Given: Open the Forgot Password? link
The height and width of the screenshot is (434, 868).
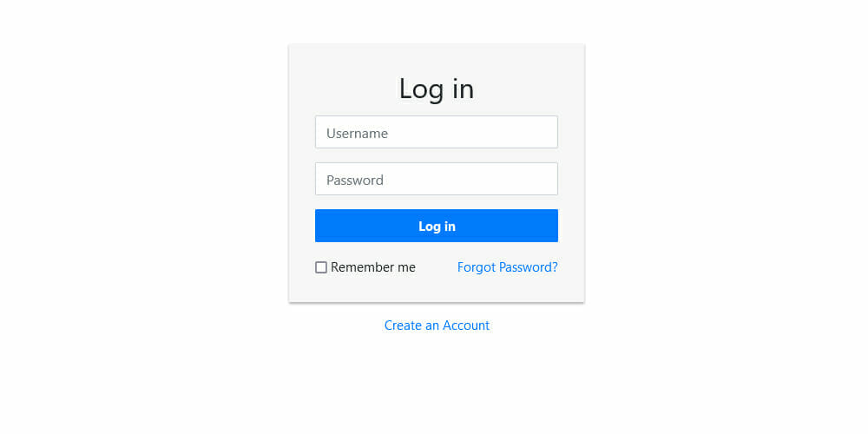Looking at the screenshot, I should pyautogui.click(x=508, y=267).
